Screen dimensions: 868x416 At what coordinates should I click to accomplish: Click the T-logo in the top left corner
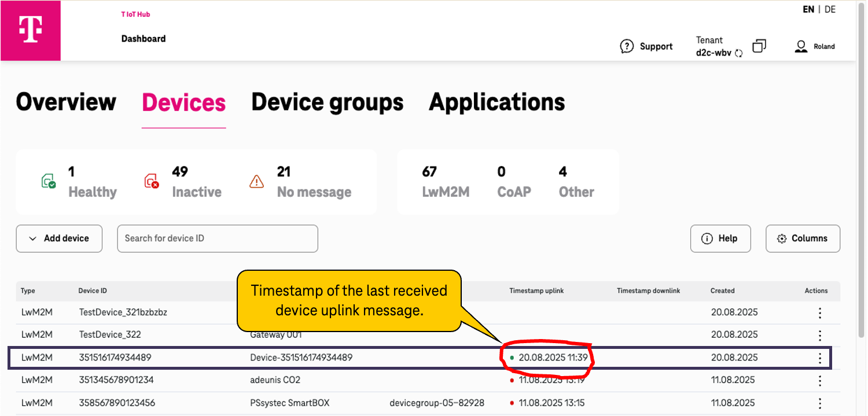[x=30, y=30]
